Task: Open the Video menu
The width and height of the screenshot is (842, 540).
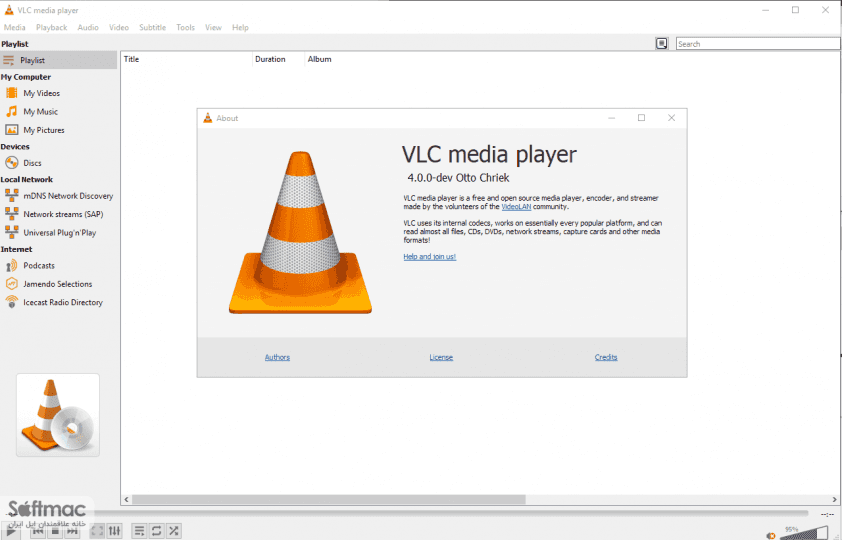Action: [x=119, y=27]
